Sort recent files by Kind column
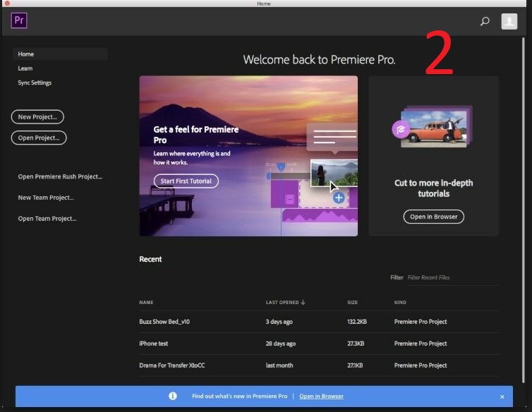The image size is (532, 412). tap(400, 302)
